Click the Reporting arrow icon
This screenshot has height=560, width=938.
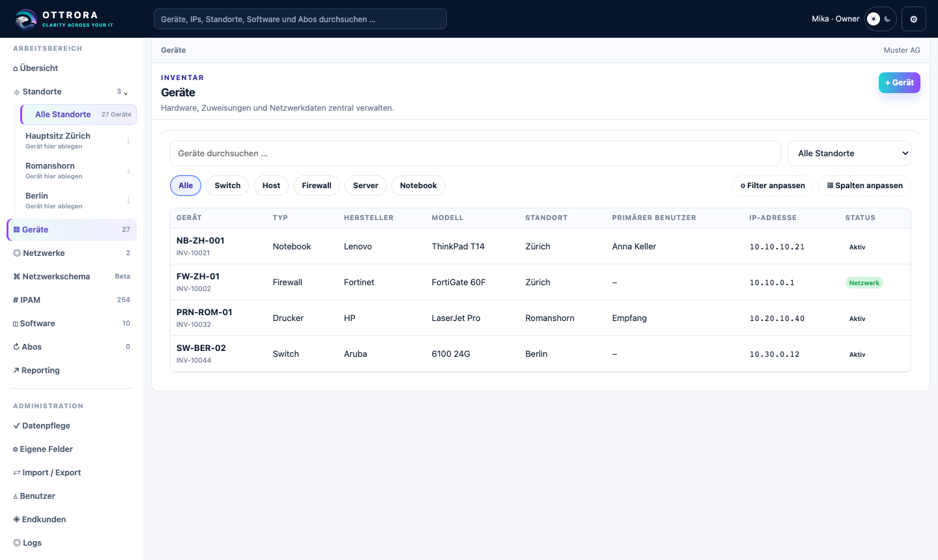click(x=16, y=371)
